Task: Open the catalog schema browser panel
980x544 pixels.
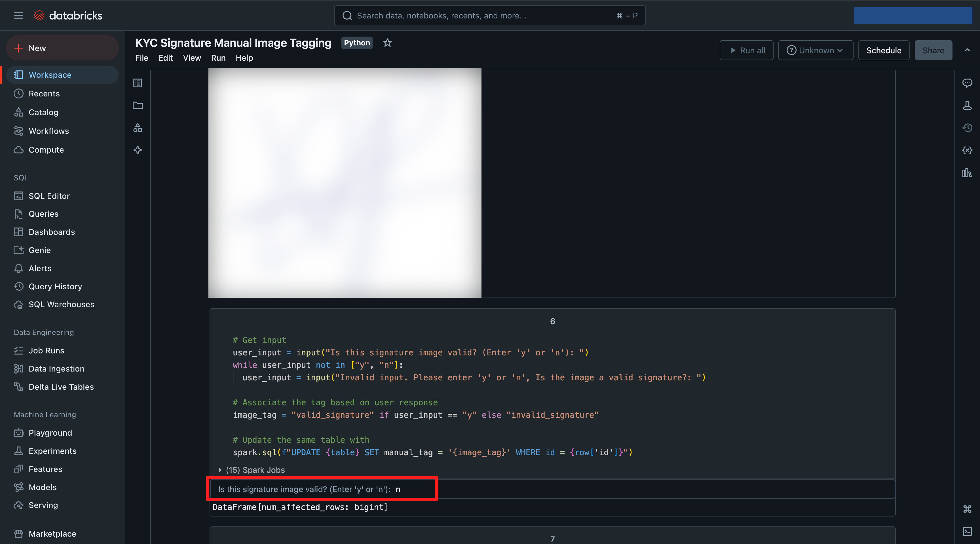Action: [137, 128]
